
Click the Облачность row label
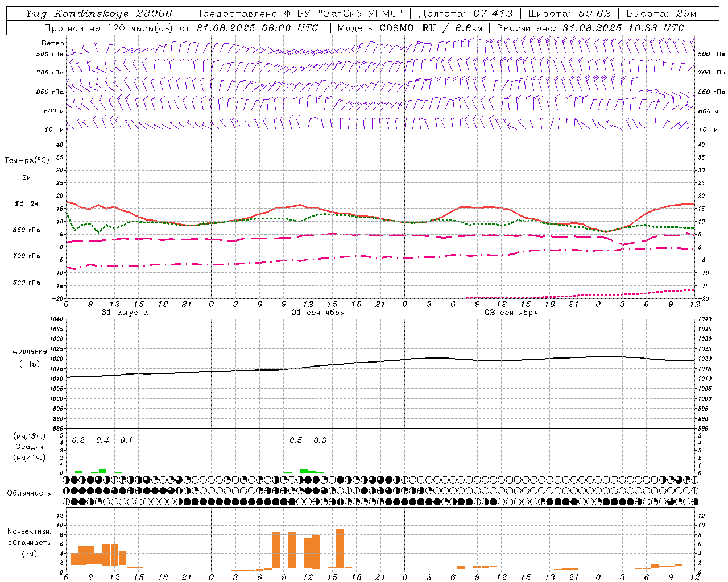click(x=29, y=493)
